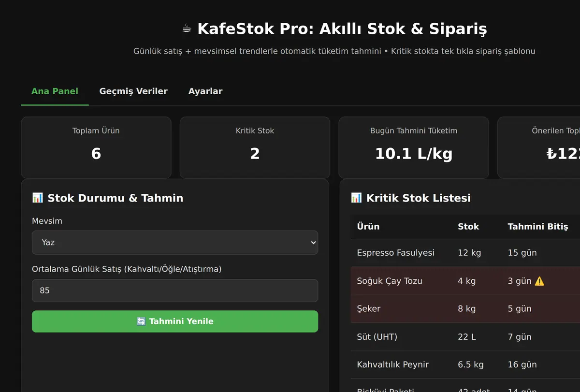This screenshot has width=580, height=392.
Task: Click the 8 kg stock value
Action: pyautogui.click(x=467, y=309)
